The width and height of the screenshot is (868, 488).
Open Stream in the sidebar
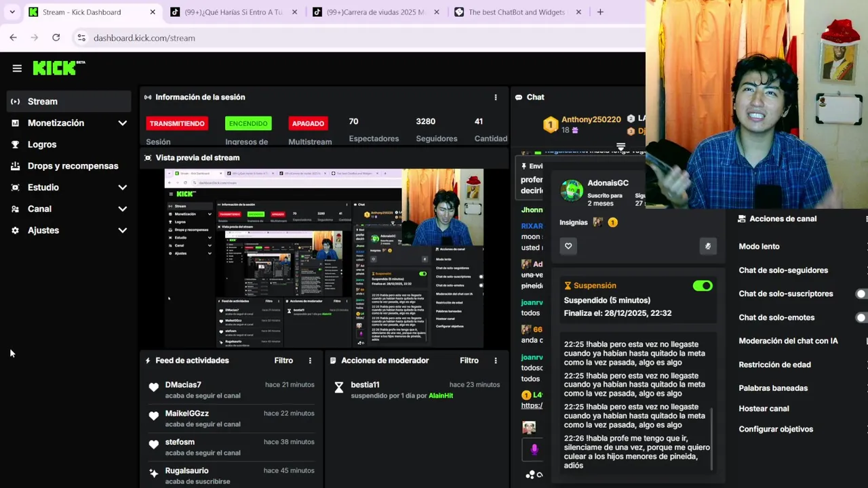coord(68,102)
